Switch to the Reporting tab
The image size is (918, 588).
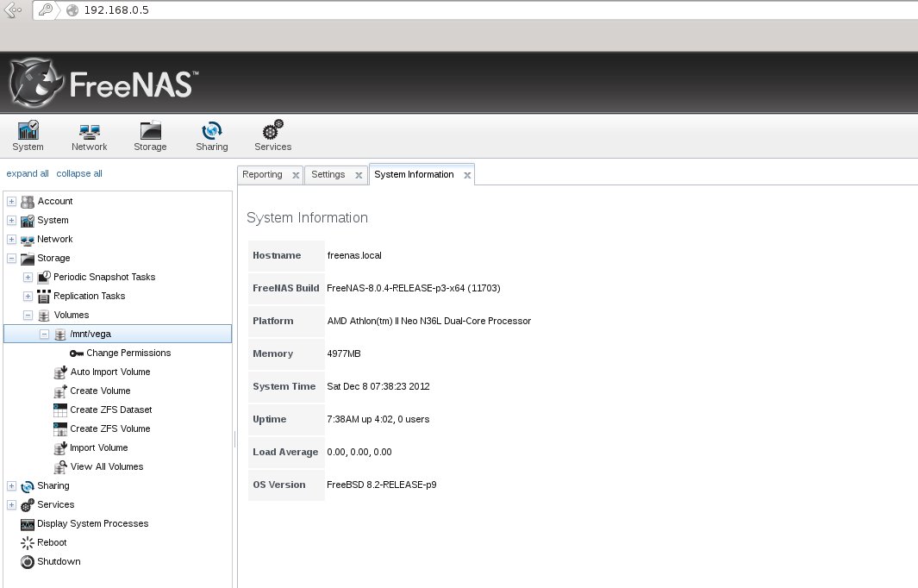(262, 174)
